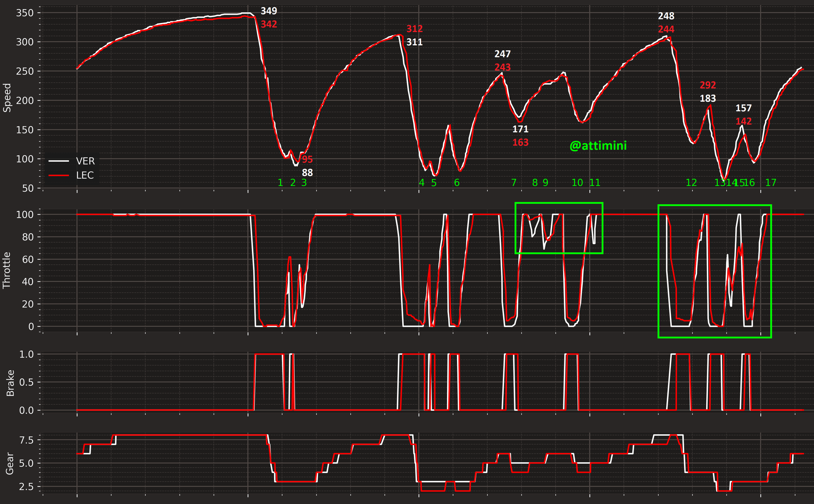Click the white 157 speed annotation
Screen dimensions: 814x504
744,108
